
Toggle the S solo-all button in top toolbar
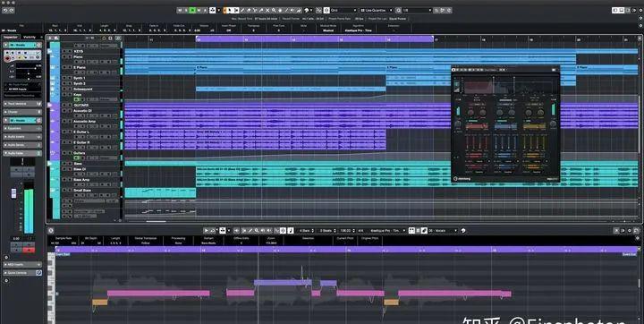(186, 10)
